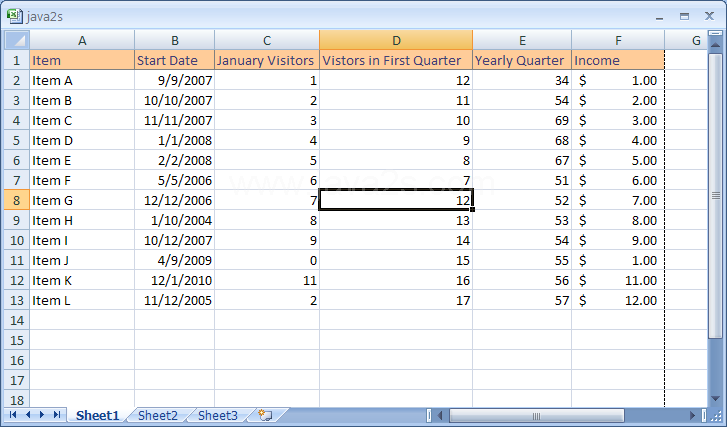Click previous sheet navigation arrow
The height and width of the screenshot is (427, 727).
[x=28, y=414]
